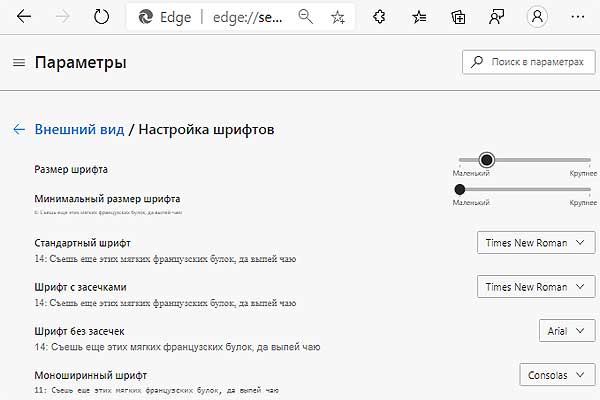
Task: Click the Шрифт с засечками label
Action: tap(80, 287)
